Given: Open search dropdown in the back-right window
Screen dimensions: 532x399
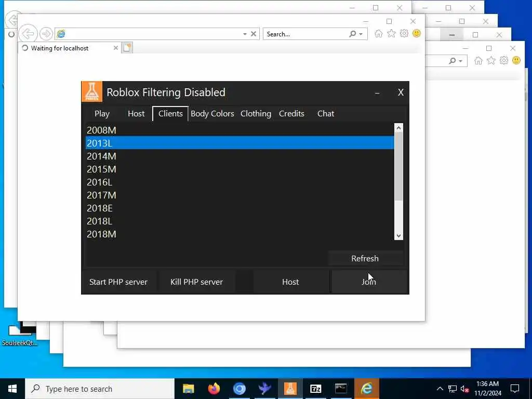Looking at the screenshot, I should [x=461, y=61].
